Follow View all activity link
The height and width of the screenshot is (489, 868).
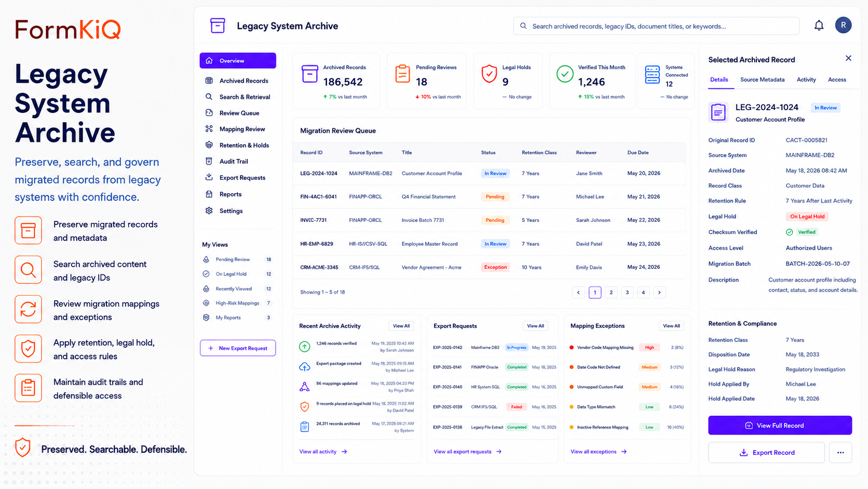[x=323, y=452]
